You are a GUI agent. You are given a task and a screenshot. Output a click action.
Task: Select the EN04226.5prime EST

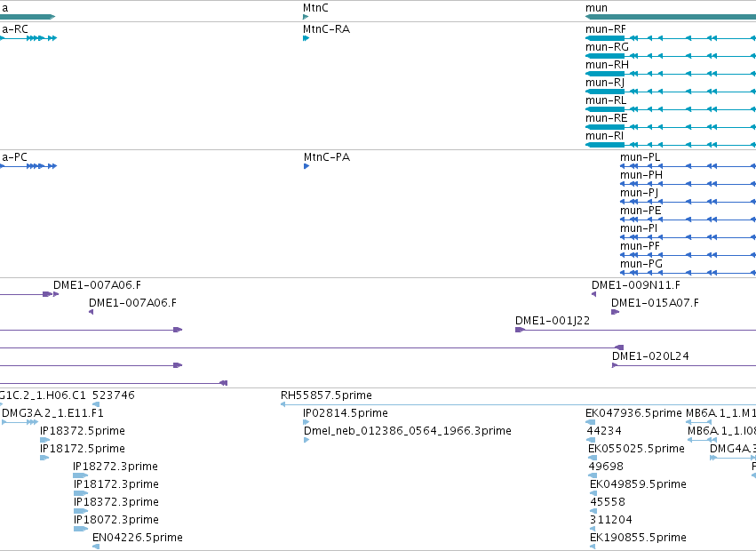point(96,547)
